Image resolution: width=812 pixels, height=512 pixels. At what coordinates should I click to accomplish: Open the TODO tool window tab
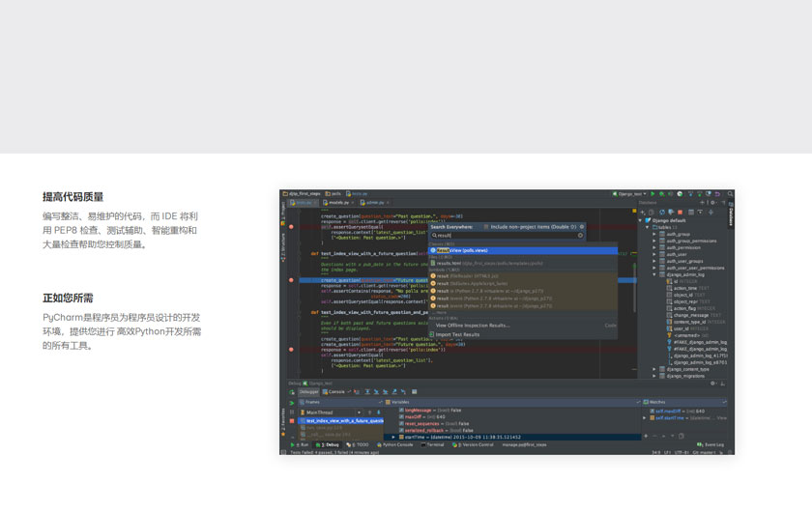click(x=357, y=444)
